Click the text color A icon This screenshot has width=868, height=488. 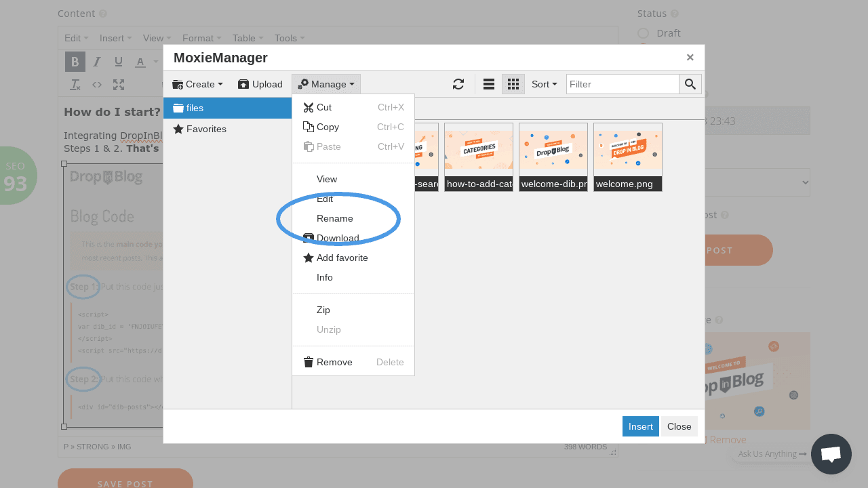[x=140, y=62]
